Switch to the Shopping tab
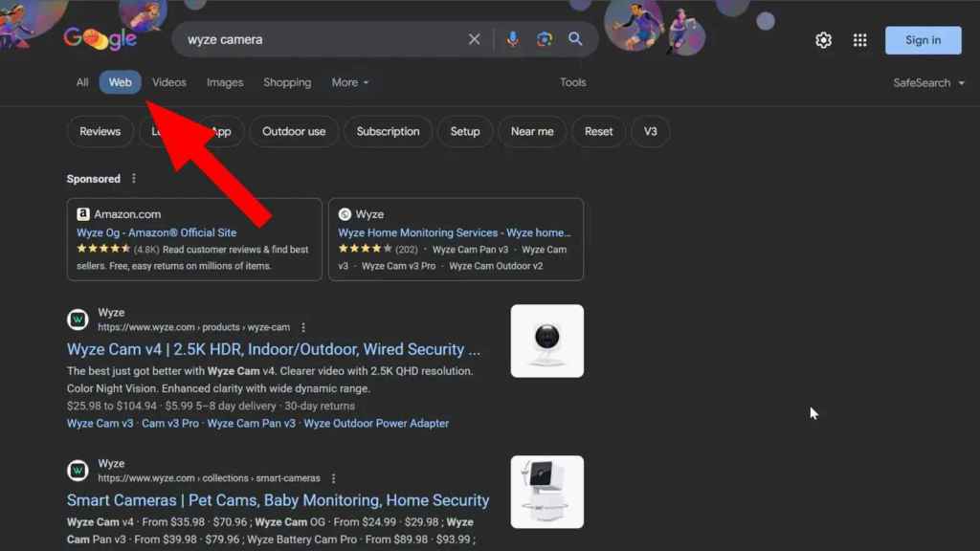 coord(287,82)
